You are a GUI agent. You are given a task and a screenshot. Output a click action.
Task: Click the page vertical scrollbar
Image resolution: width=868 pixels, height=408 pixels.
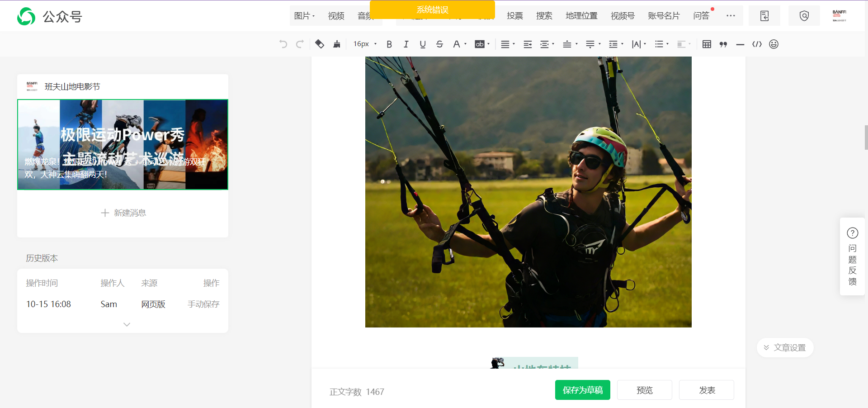point(866,138)
